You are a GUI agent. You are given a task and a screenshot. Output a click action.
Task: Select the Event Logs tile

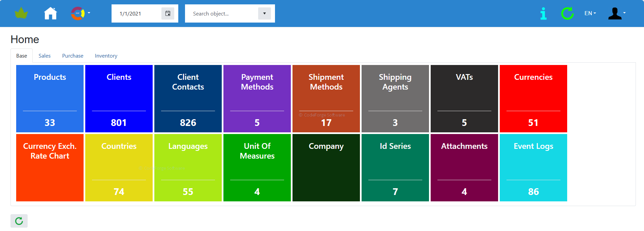pos(533,168)
